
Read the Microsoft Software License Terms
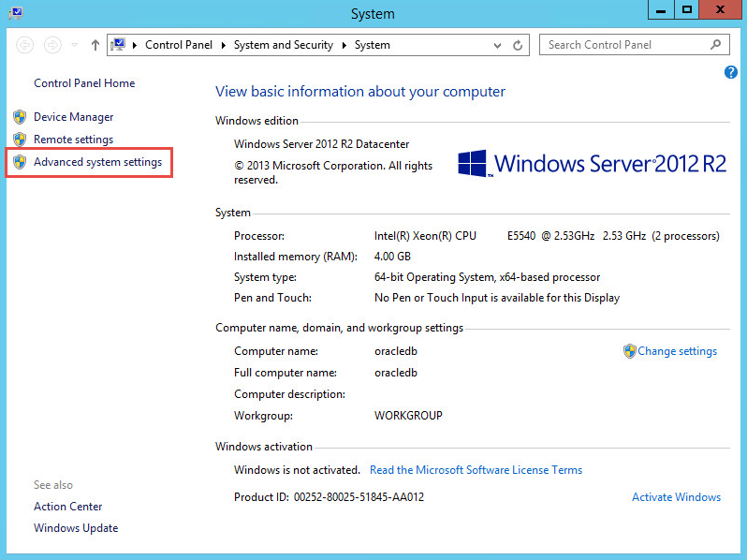pyautogui.click(x=476, y=470)
